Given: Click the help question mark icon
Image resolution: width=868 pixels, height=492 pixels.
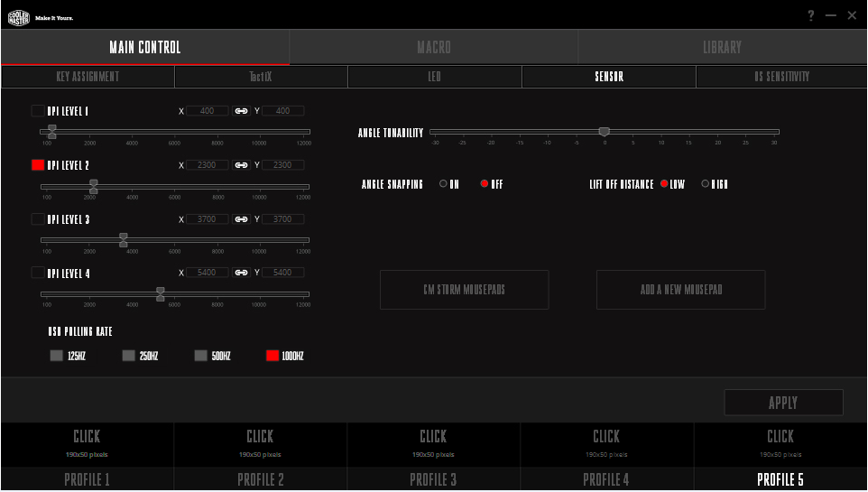Looking at the screenshot, I should pos(811,15).
